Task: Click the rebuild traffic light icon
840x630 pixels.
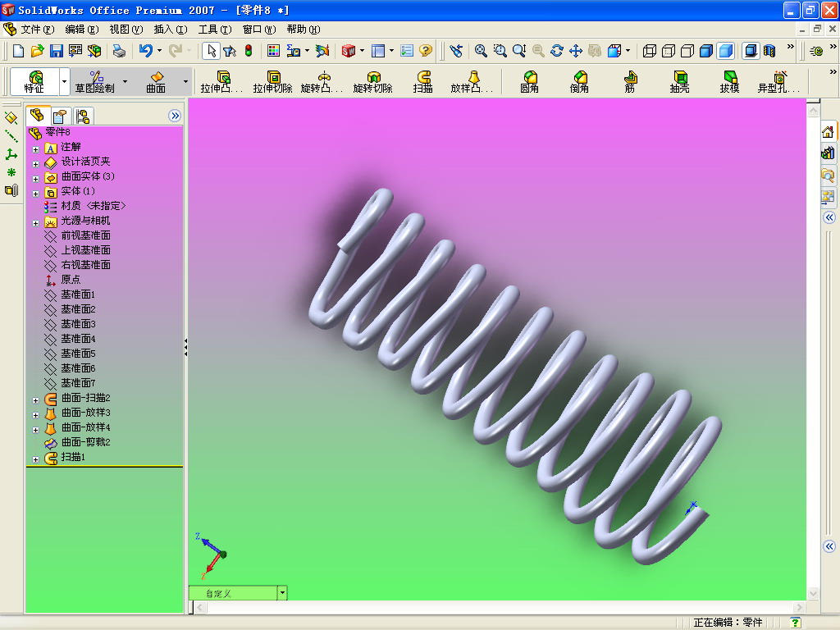Action: [249, 51]
